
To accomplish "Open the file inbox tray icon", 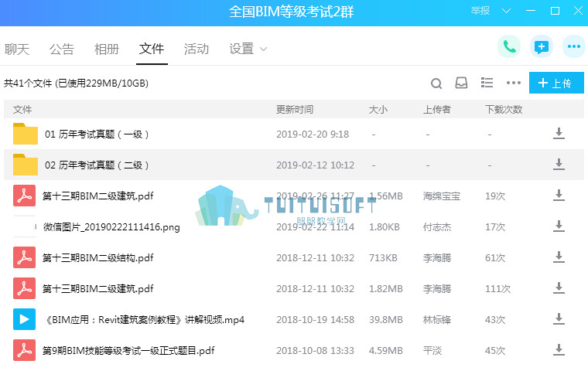I will pos(461,83).
